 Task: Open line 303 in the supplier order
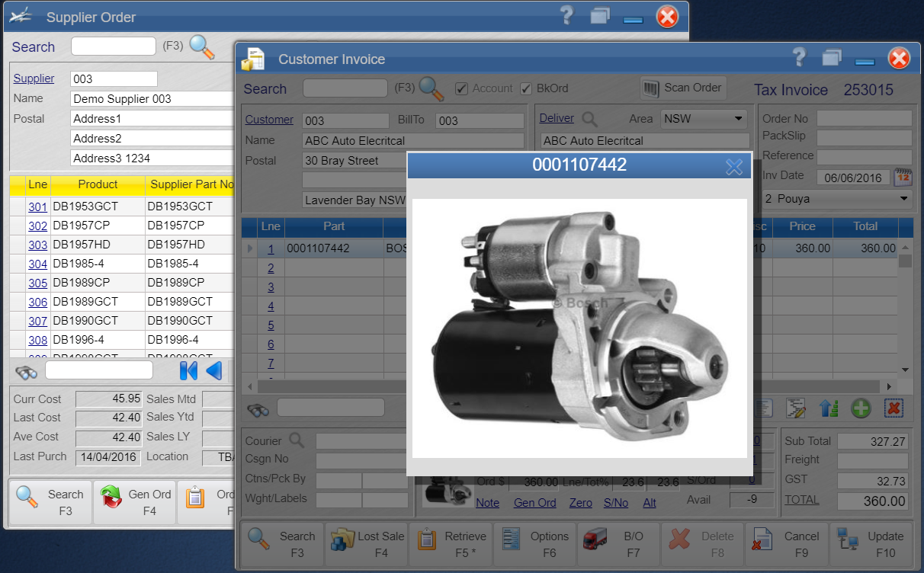[37, 245]
